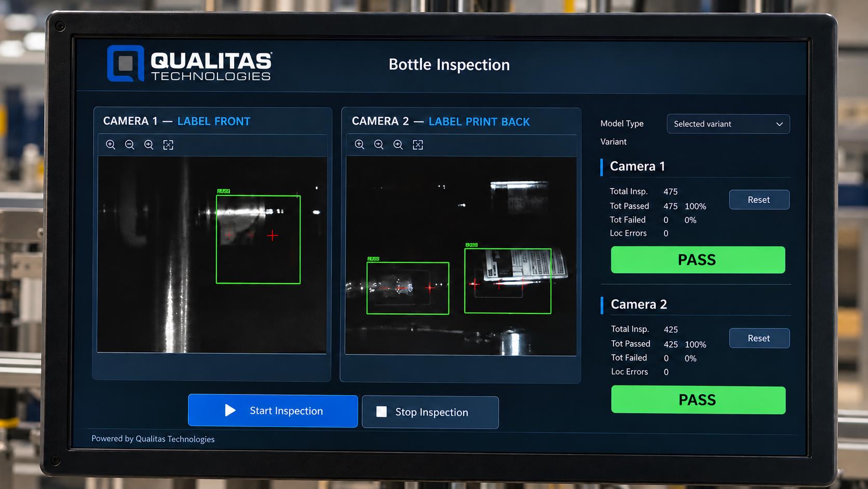This screenshot has width=868, height=489.
Task: Click 'CAMERA 2 — LABEL PRINT BACK' header
Action: (x=441, y=122)
